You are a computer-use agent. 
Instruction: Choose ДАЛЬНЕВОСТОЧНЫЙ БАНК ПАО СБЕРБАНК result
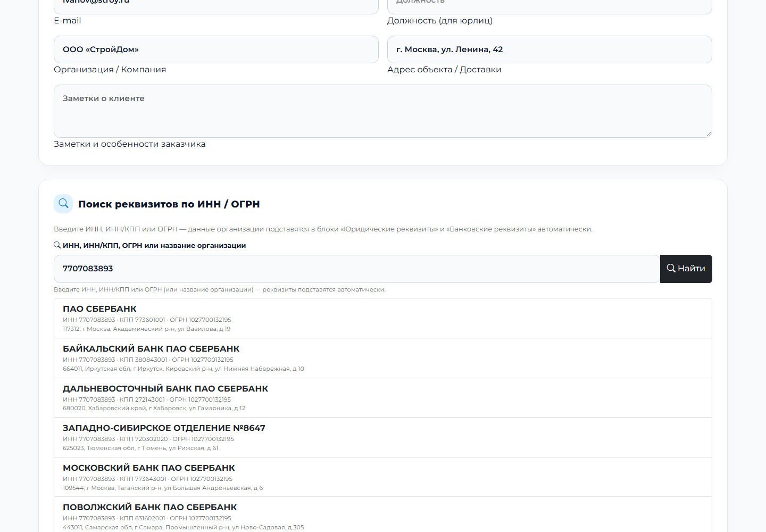(383, 398)
